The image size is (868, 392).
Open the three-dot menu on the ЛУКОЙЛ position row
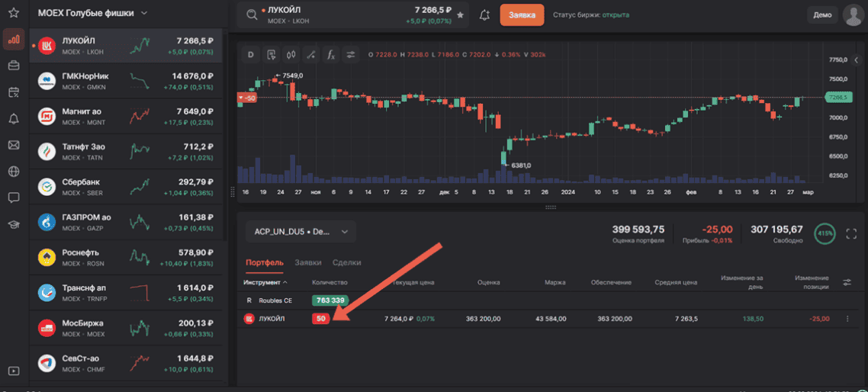(x=847, y=318)
